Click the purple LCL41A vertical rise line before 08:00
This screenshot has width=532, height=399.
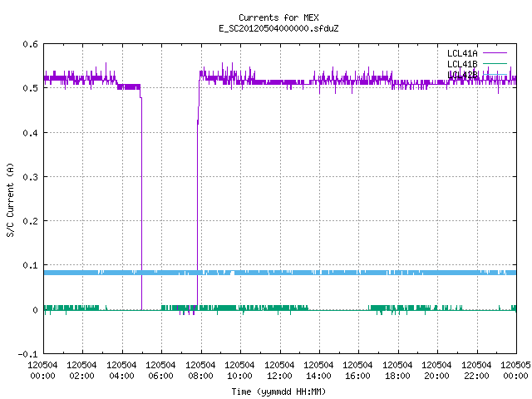pyautogui.click(x=198, y=214)
